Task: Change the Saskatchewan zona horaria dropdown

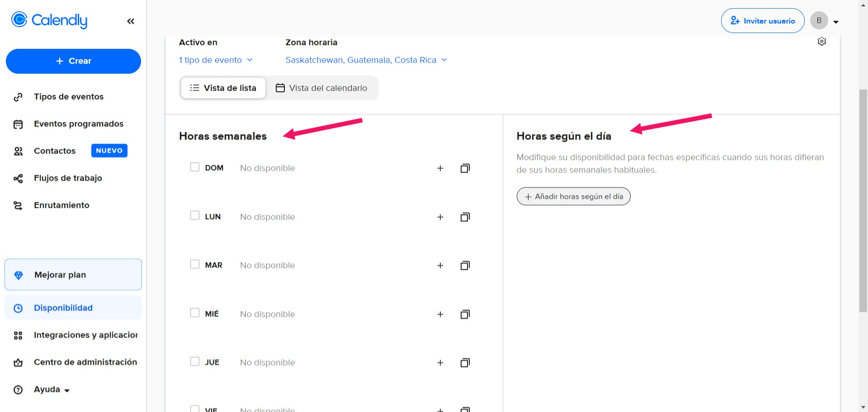Action: 366,60
